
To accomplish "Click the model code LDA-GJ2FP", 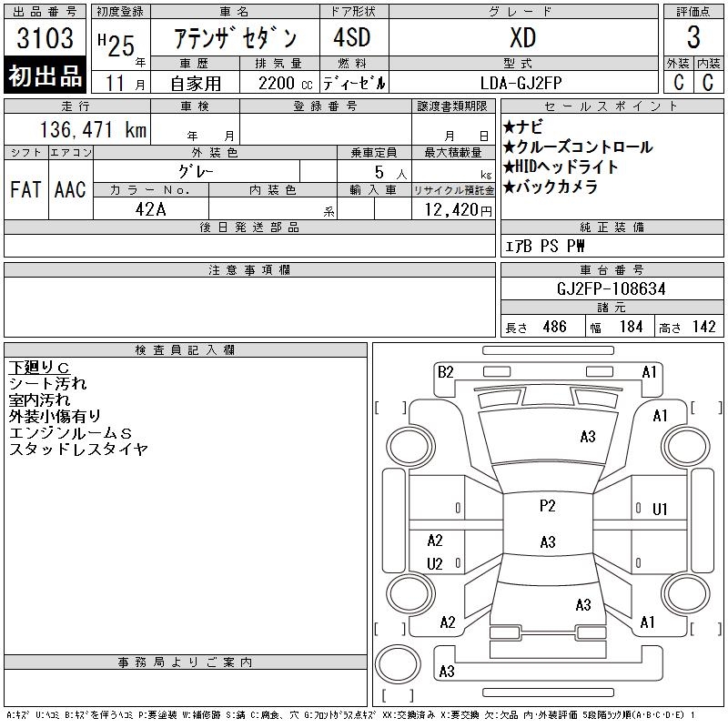I will coord(521,83).
